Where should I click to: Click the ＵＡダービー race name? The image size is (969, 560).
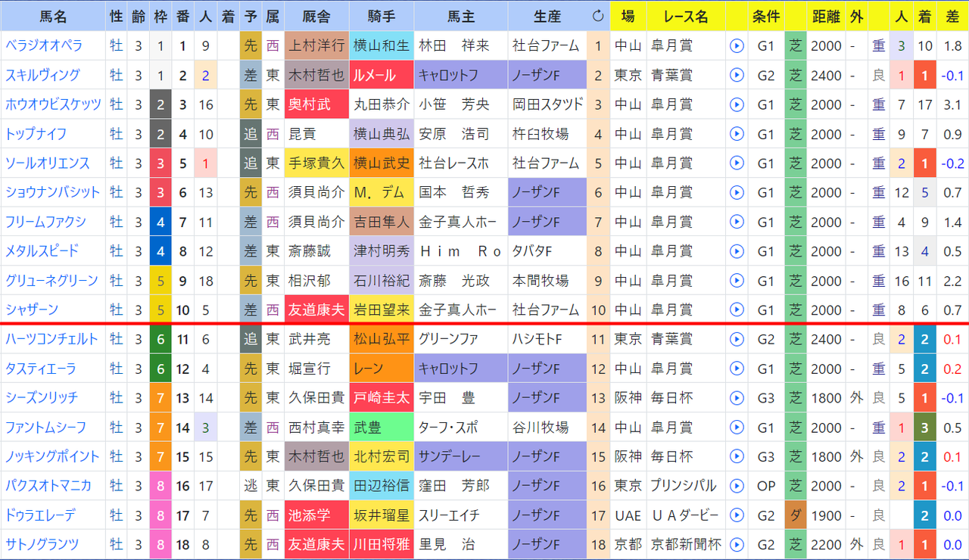point(684,515)
